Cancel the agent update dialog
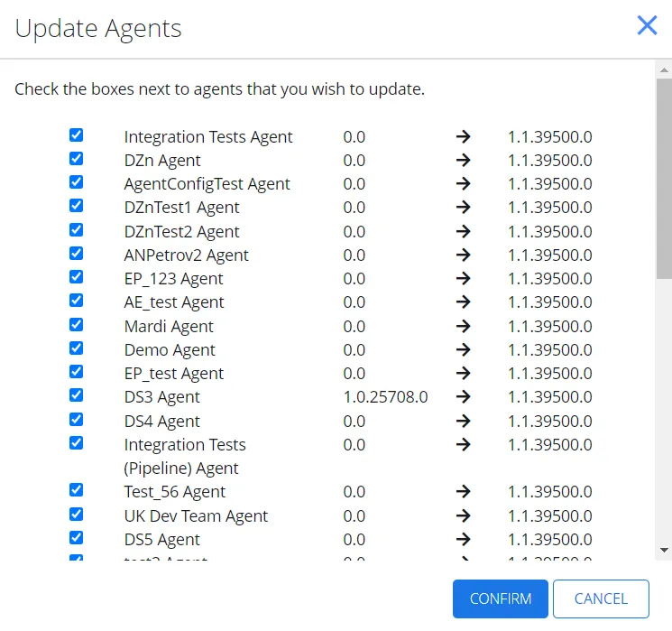The width and height of the screenshot is (672, 631). point(601,599)
